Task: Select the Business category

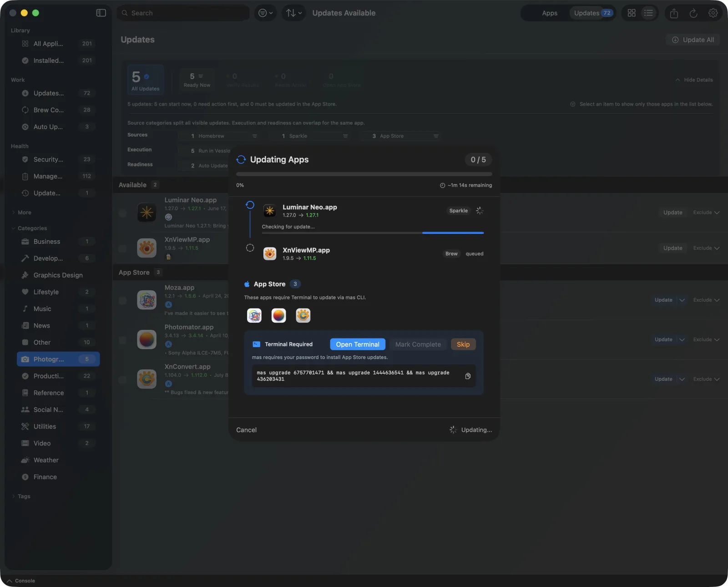Action: tap(58, 242)
